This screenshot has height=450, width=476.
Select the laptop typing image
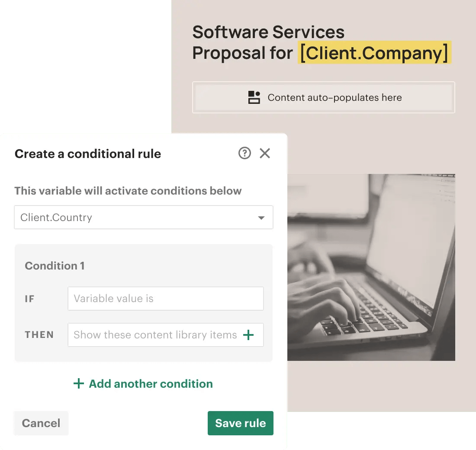[x=371, y=267]
